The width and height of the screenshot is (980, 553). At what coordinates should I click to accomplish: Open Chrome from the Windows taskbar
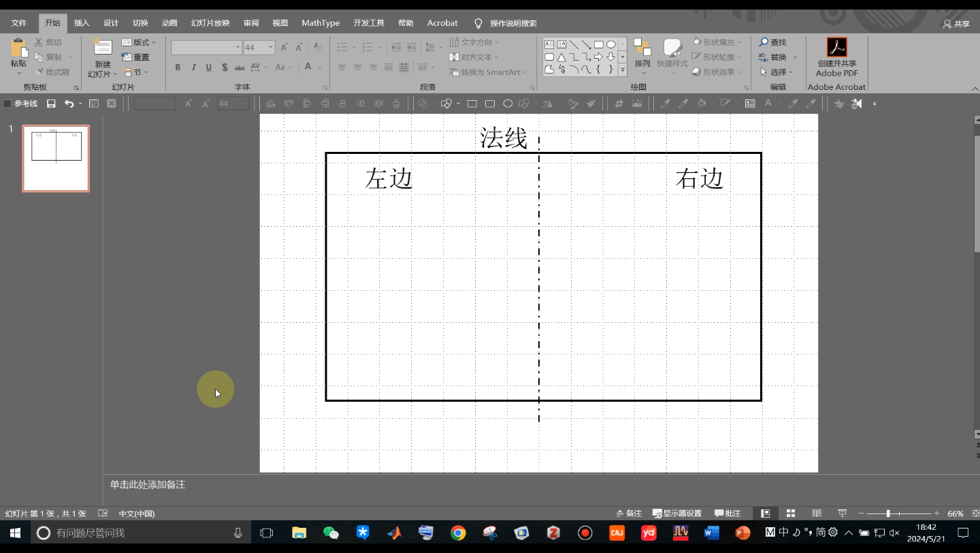tap(458, 533)
